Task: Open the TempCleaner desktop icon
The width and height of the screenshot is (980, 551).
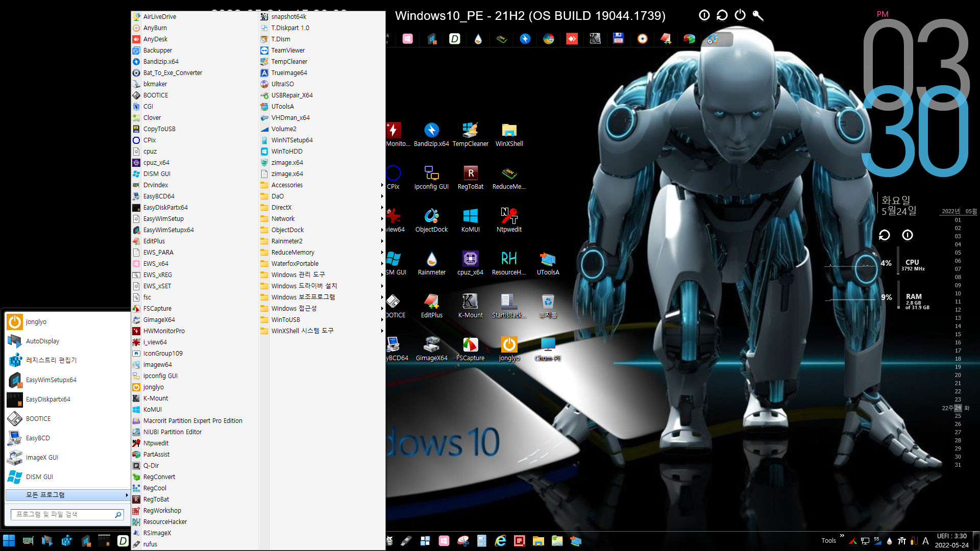Action: (x=470, y=134)
